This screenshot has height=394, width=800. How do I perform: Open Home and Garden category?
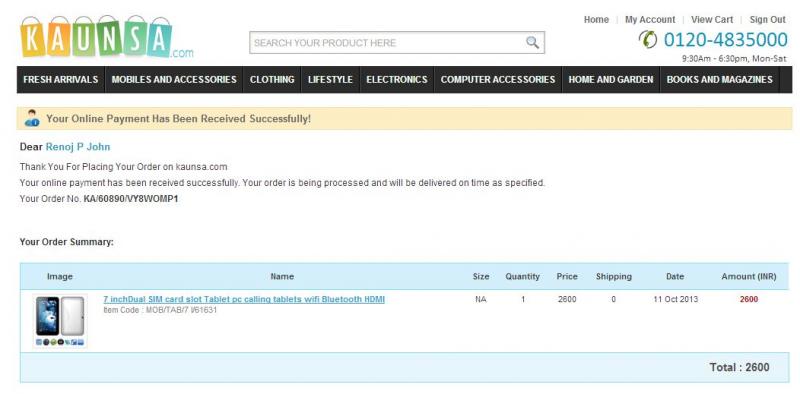point(611,80)
